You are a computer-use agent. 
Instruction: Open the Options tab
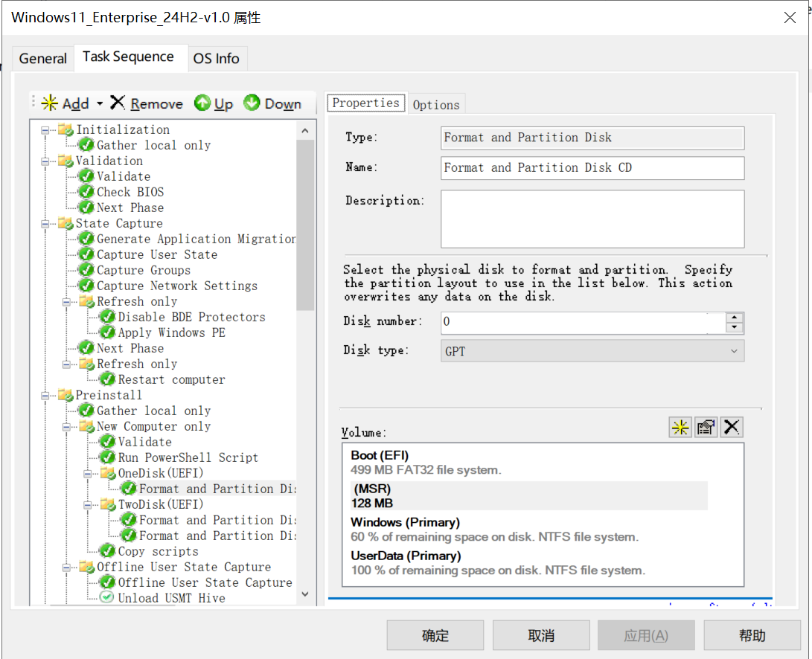click(436, 105)
